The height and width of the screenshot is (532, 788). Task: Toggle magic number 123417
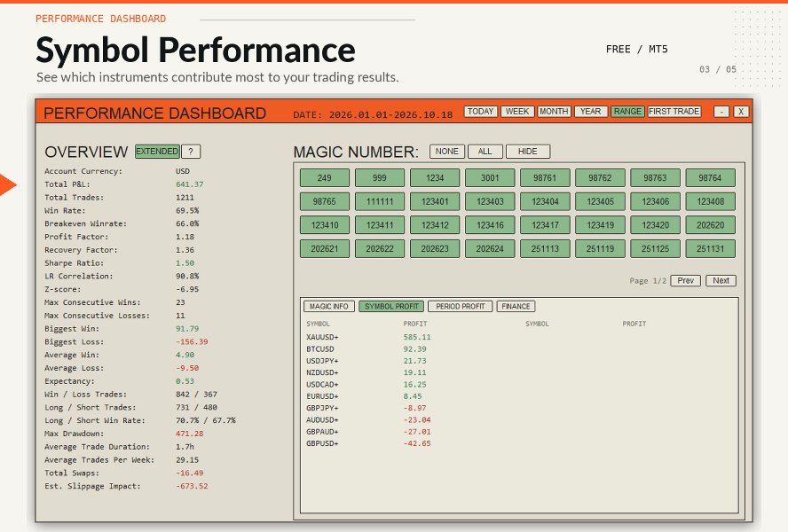pyautogui.click(x=545, y=225)
